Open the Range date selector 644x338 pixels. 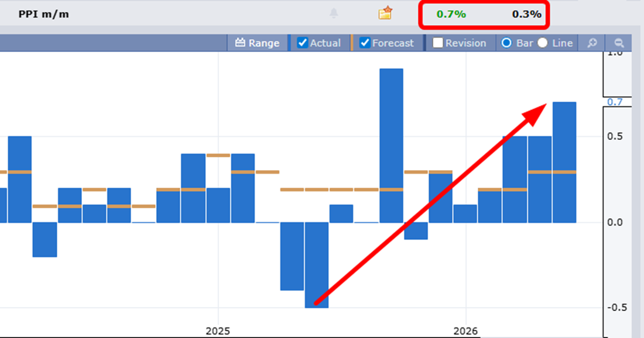coord(257,43)
